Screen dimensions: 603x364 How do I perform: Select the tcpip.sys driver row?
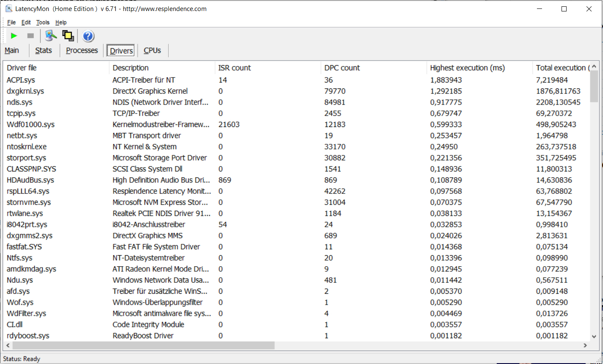click(296, 113)
